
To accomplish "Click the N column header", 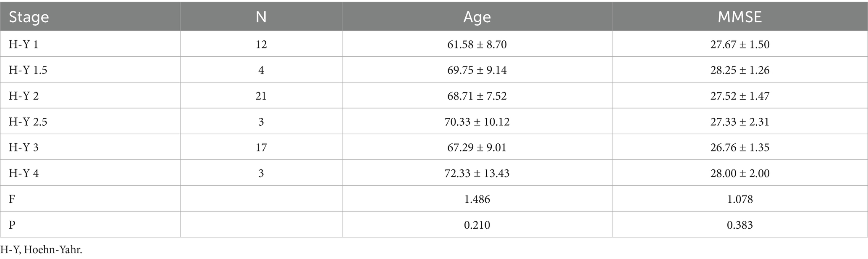I will [261, 17].
